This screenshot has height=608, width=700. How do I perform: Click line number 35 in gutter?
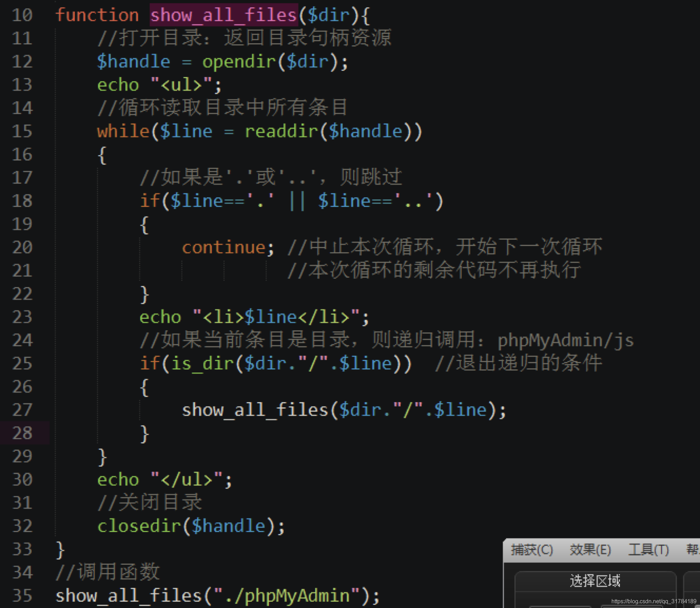pyautogui.click(x=22, y=596)
